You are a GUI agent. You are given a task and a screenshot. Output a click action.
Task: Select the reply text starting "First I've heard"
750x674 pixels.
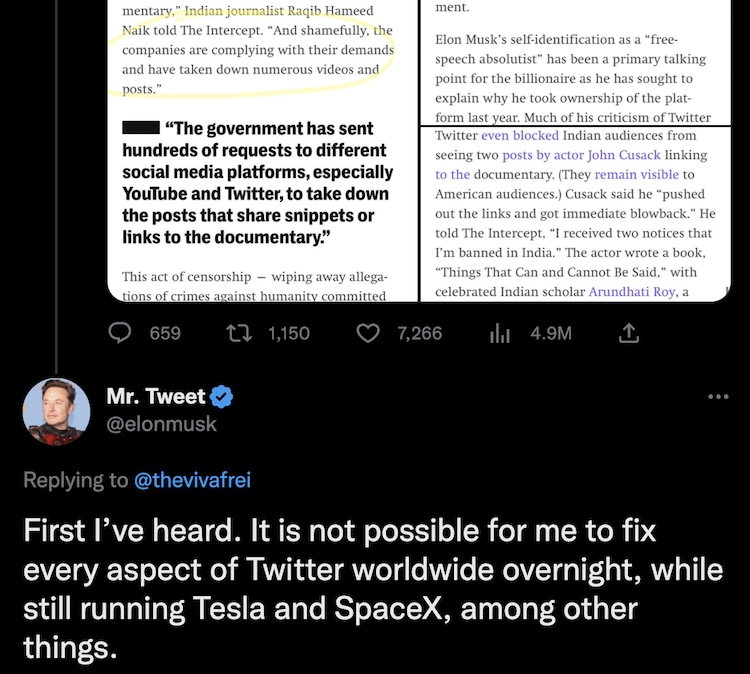(372, 590)
